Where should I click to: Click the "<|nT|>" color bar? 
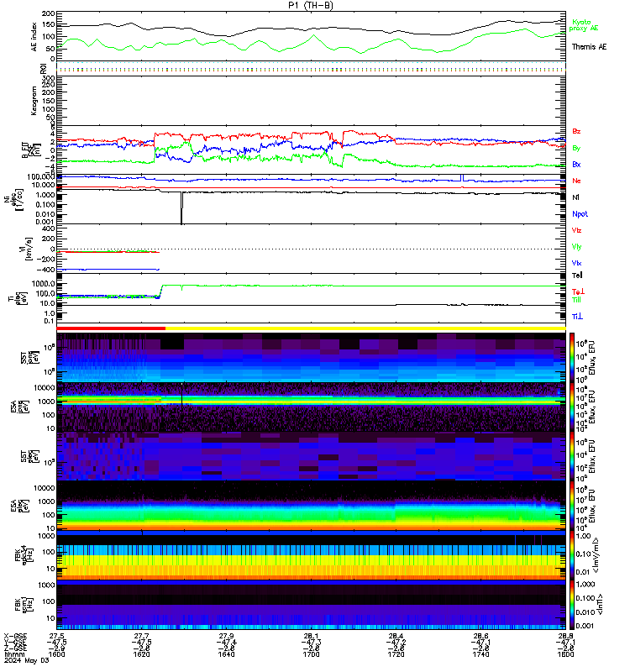pyautogui.click(x=572, y=605)
